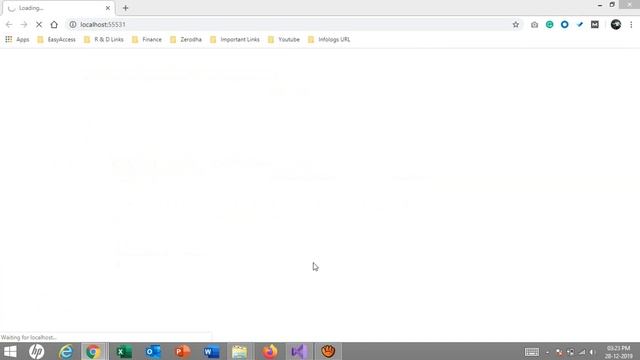Open the blue circle extension
Image resolution: width=640 pixels, height=360 pixels.
[564, 24]
